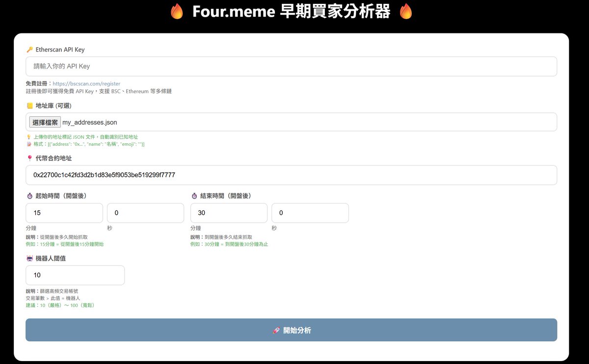Click the clock icon next to 結束時間 label
The width and height of the screenshot is (589, 364).
194,195
